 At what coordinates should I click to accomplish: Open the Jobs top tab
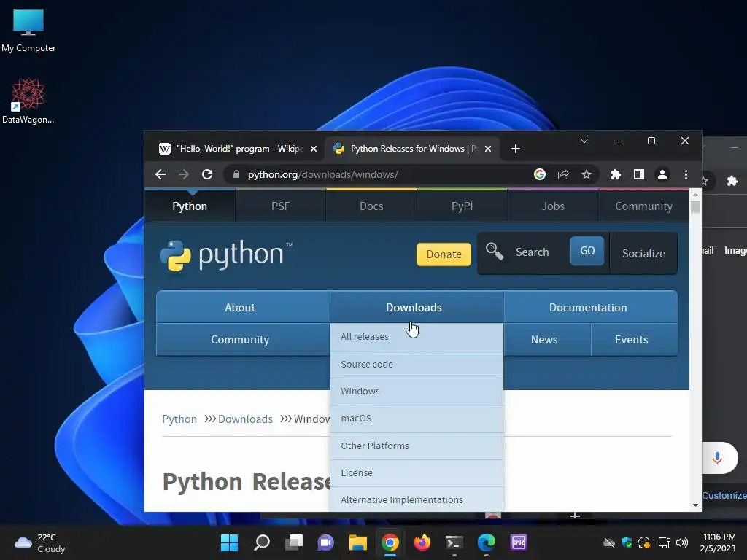[553, 206]
